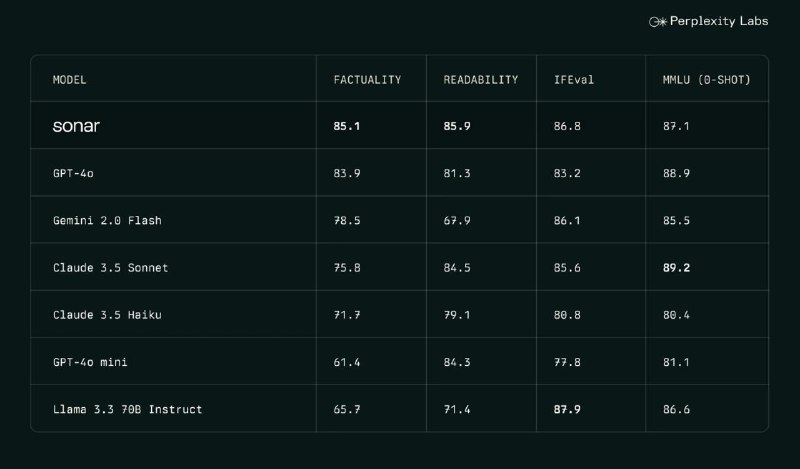This screenshot has height=469, width=800.
Task: Click the Perplexity Labs logo icon
Action: click(658, 21)
